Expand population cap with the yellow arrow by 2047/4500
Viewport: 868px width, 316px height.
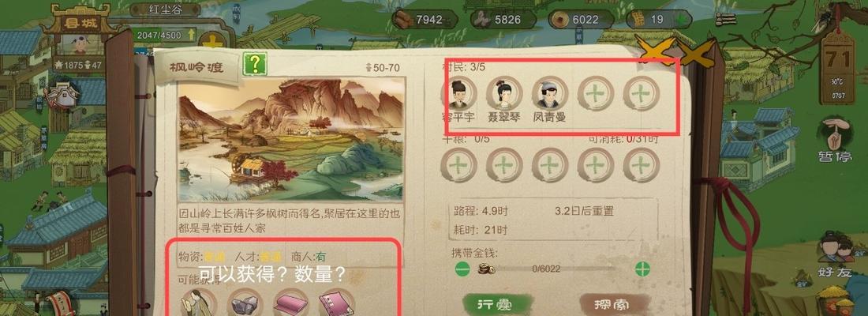pyautogui.click(x=192, y=35)
